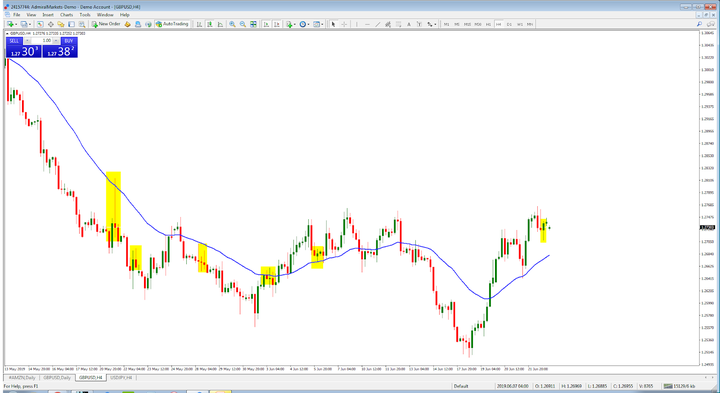Viewport: 720px width, 393px height.
Task: Select the cursor arrow tool
Action: pyautogui.click(x=333, y=24)
